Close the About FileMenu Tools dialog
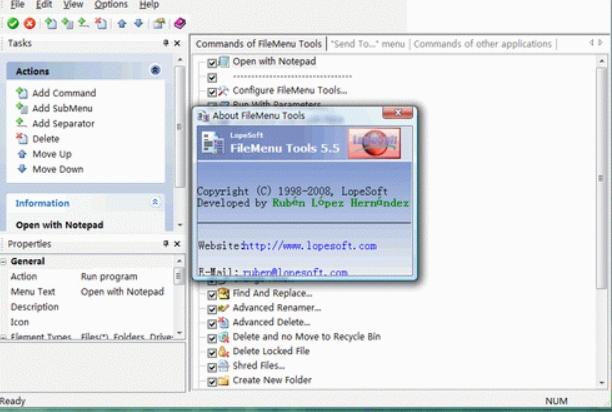612x412 pixels. pos(398,113)
